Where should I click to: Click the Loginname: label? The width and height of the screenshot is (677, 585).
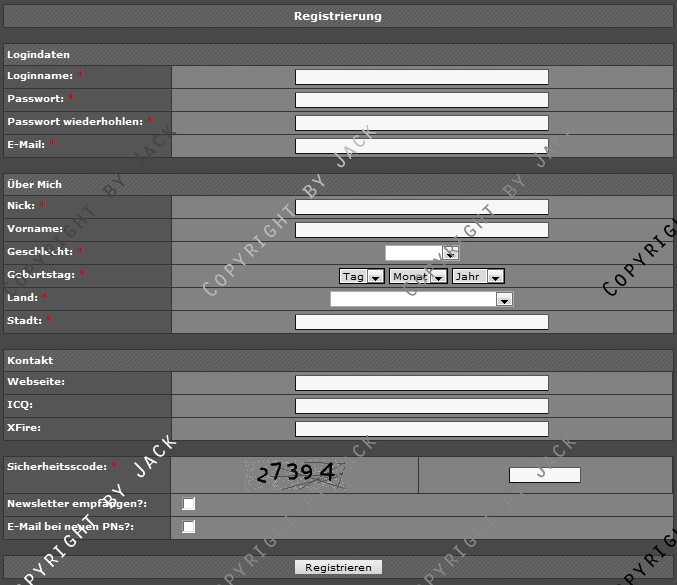tap(40, 76)
